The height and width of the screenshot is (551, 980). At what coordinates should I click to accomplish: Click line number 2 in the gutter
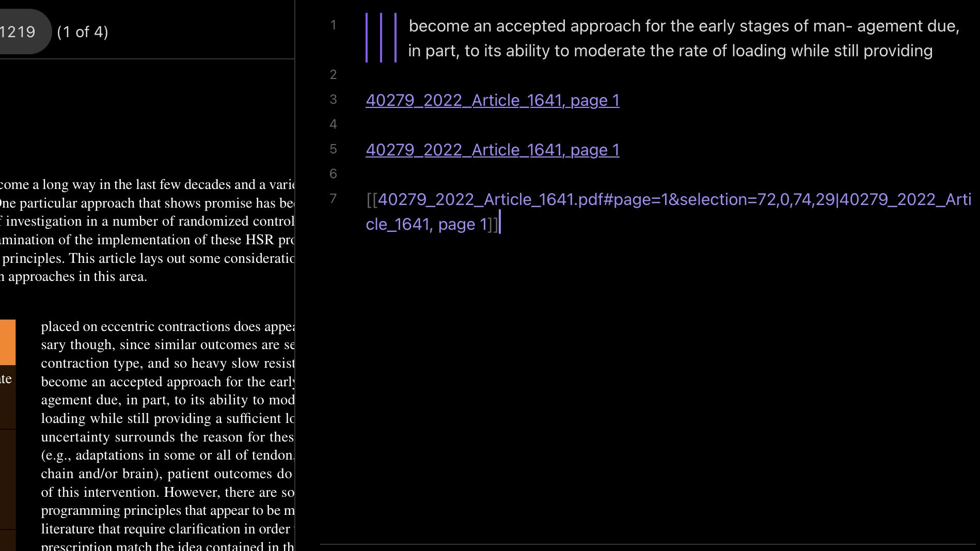tap(333, 75)
